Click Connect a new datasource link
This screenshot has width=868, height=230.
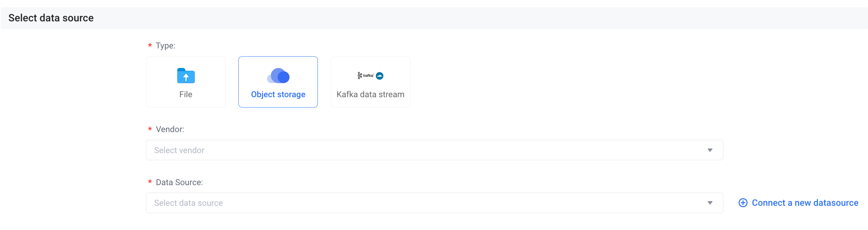click(805, 203)
